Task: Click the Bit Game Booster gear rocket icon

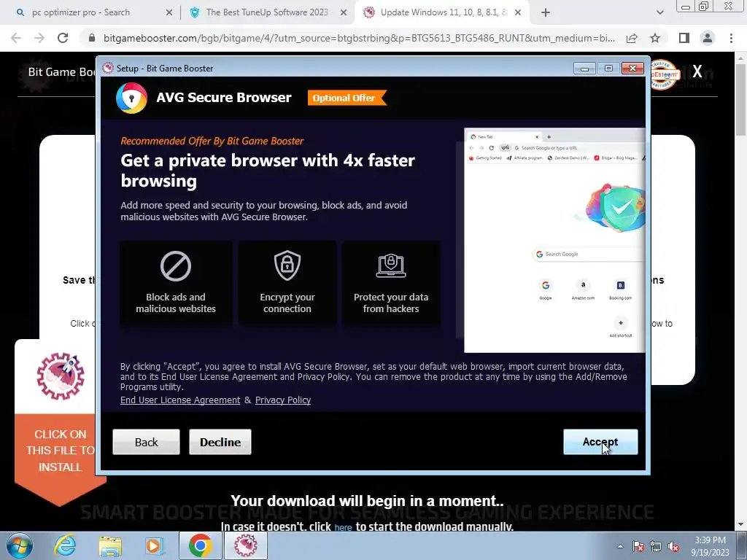Action: pos(61,376)
